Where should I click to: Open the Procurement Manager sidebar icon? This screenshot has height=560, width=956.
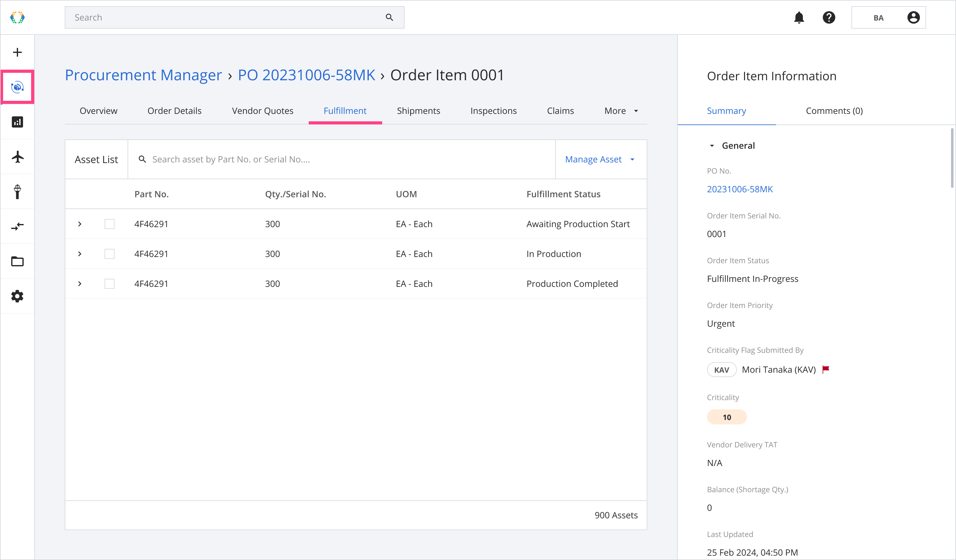tap(17, 87)
